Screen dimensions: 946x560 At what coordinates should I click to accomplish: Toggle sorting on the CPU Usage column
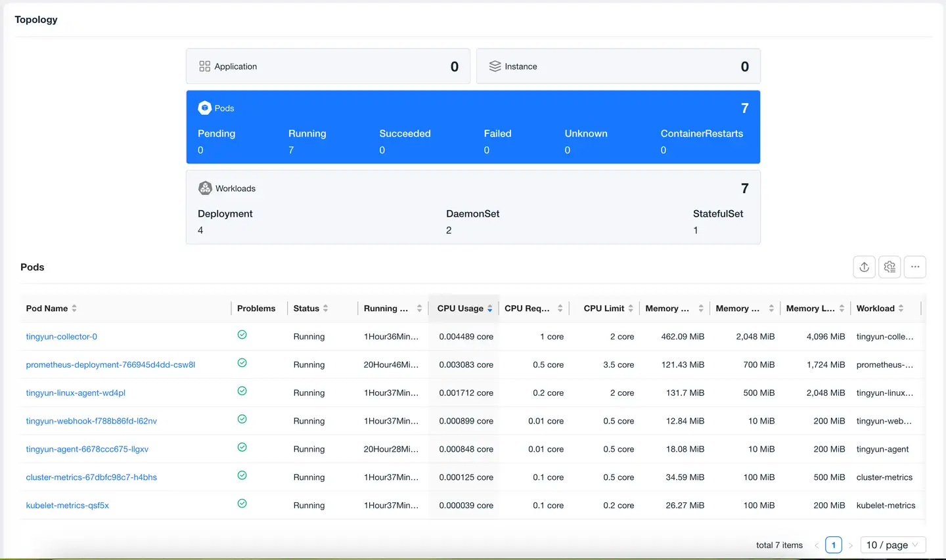coord(489,309)
